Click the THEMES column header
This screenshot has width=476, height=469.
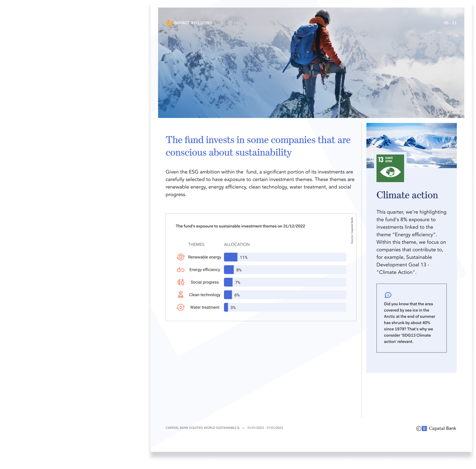click(196, 244)
